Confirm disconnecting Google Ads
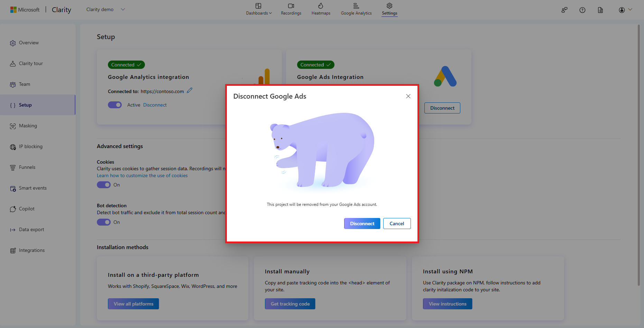This screenshot has height=328, width=644. pos(362,224)
